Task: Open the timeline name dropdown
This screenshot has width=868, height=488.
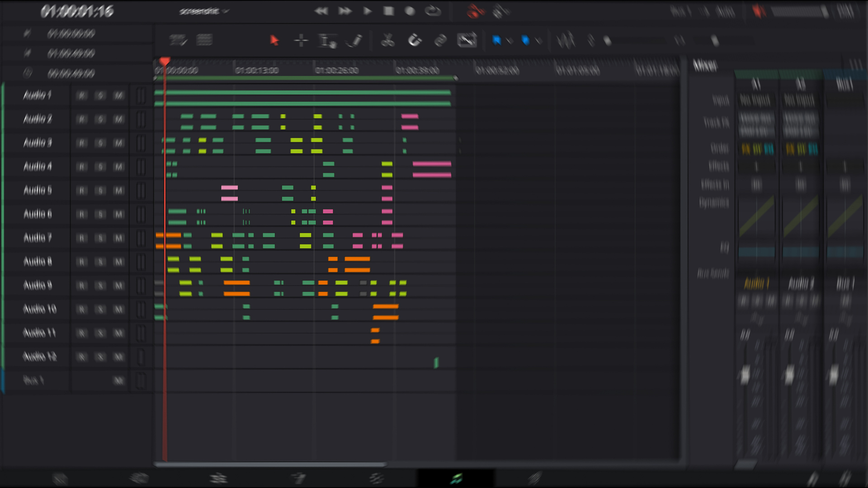Action: [203, 11]
